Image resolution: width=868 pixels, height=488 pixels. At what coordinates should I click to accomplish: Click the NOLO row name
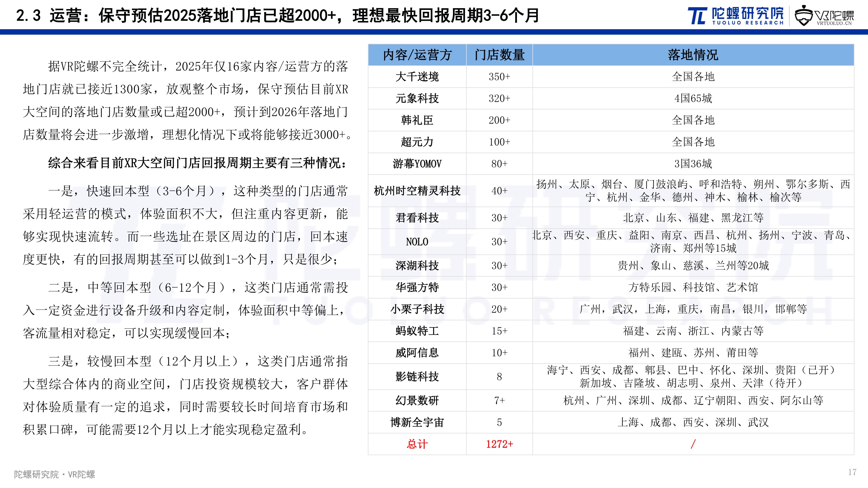click(x=417, y=242)
